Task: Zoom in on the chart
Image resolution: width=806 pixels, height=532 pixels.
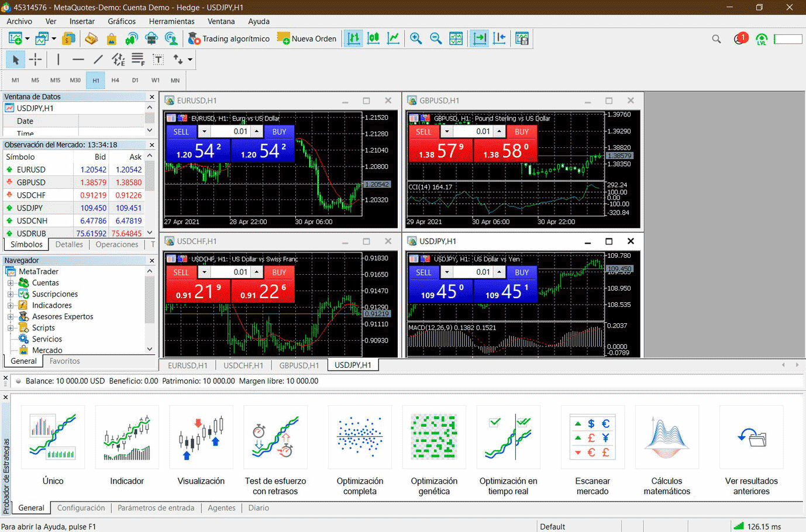Action: pyautogui.click(x=416, y=39)
